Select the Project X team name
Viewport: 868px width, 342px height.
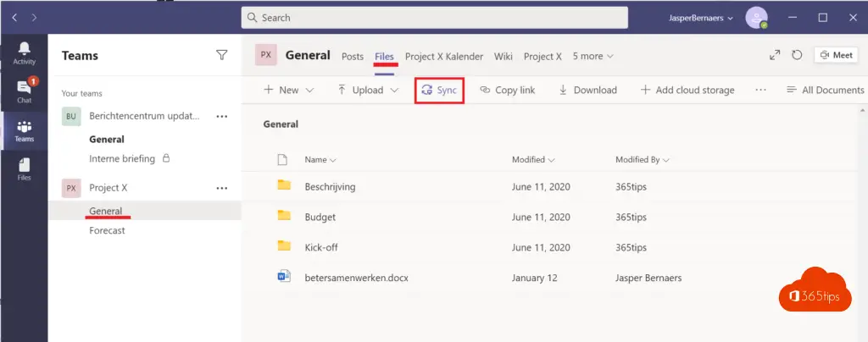(108, 189)
